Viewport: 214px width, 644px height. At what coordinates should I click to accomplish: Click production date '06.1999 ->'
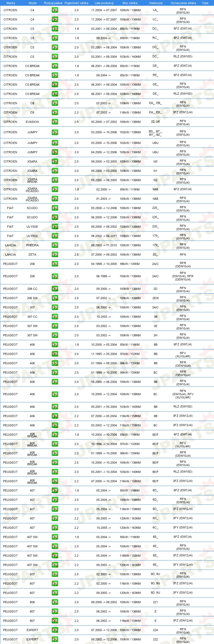[x=103, y=276]
